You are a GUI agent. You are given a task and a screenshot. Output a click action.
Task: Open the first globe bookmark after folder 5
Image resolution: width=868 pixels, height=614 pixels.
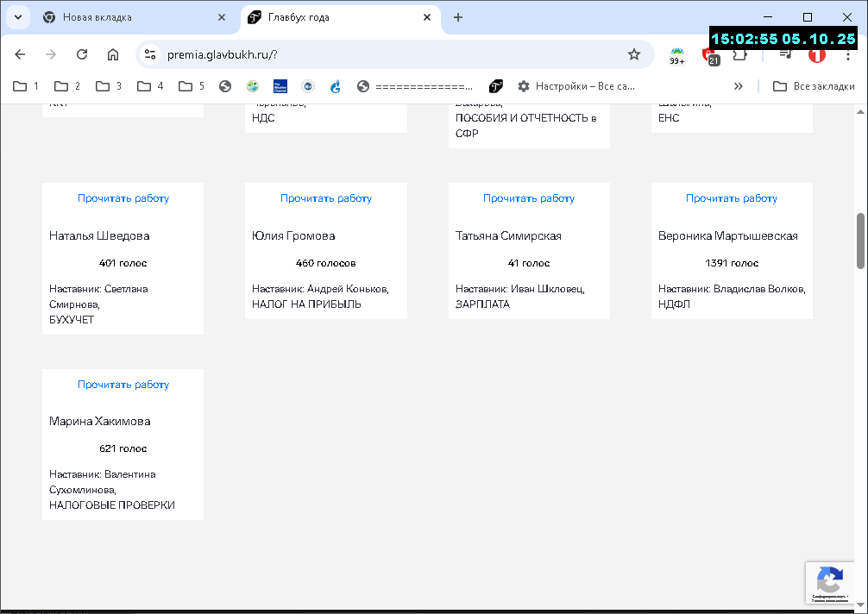coord(224,86)
